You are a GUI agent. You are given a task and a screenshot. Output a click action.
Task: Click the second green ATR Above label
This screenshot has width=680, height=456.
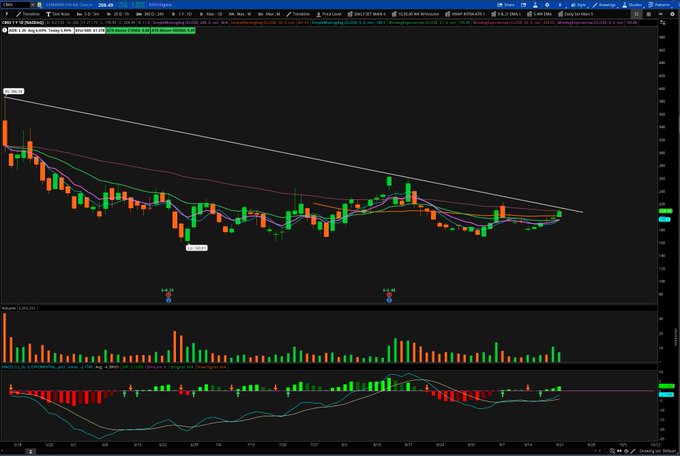[x=173, y=30]
